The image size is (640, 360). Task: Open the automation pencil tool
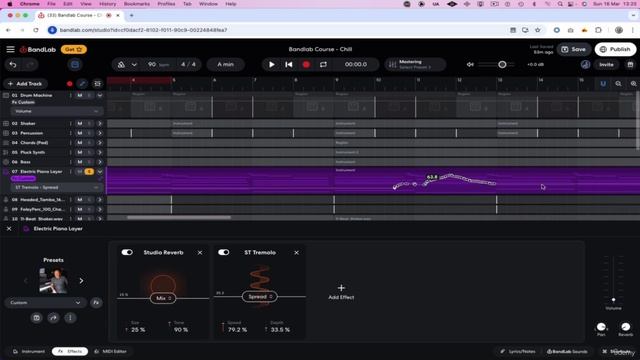tap(82, 84)
